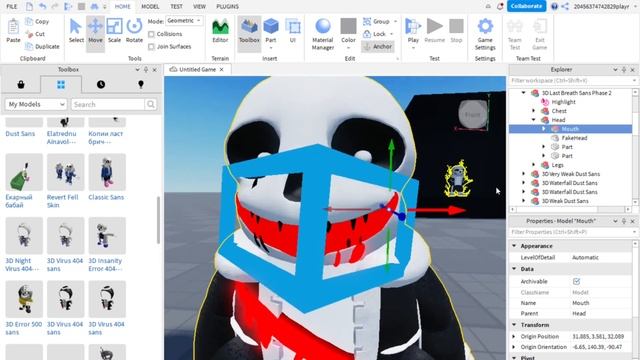Switch to the TEST tab
The width and height of the screenshot is (640, 360).
176,7
